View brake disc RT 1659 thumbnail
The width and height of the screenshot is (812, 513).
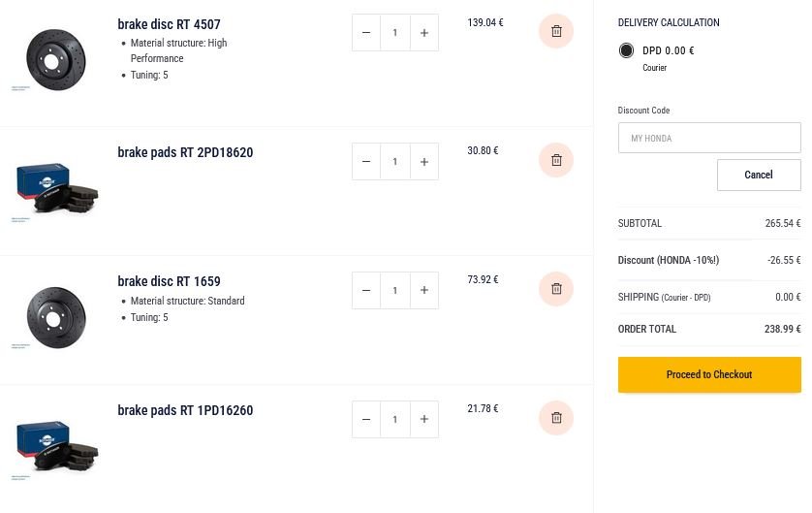coord(56,318)
